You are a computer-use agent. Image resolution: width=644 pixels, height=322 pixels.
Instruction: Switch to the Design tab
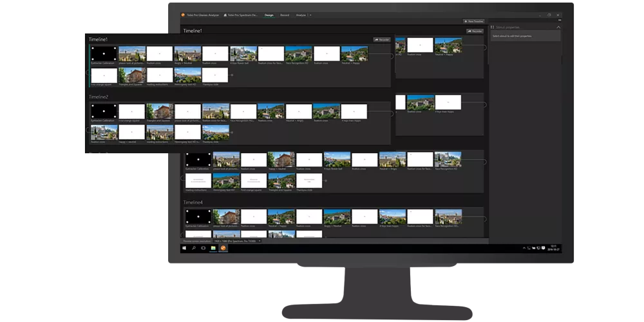pos(269,15)
